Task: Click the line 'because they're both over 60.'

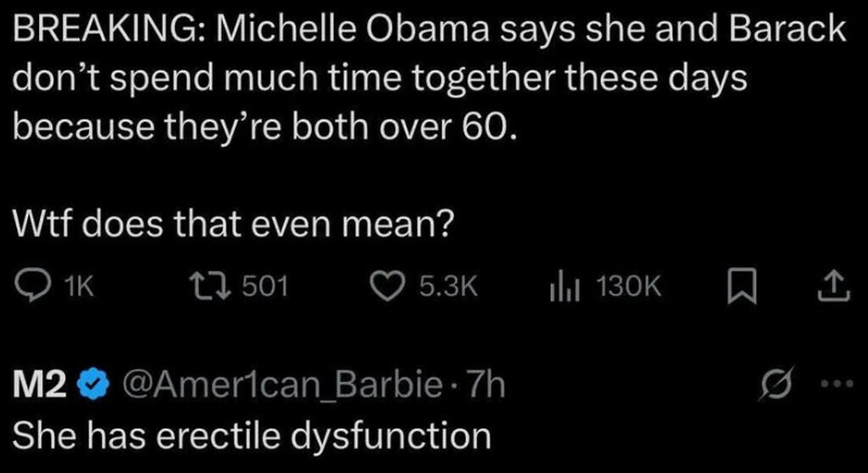Action: [x=264, y=127]
